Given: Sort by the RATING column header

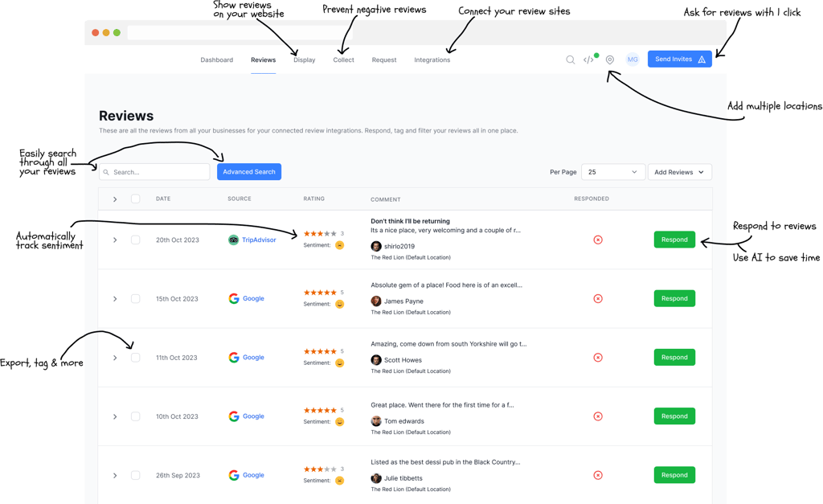Looking at the screenshot, I should [314, 199].
